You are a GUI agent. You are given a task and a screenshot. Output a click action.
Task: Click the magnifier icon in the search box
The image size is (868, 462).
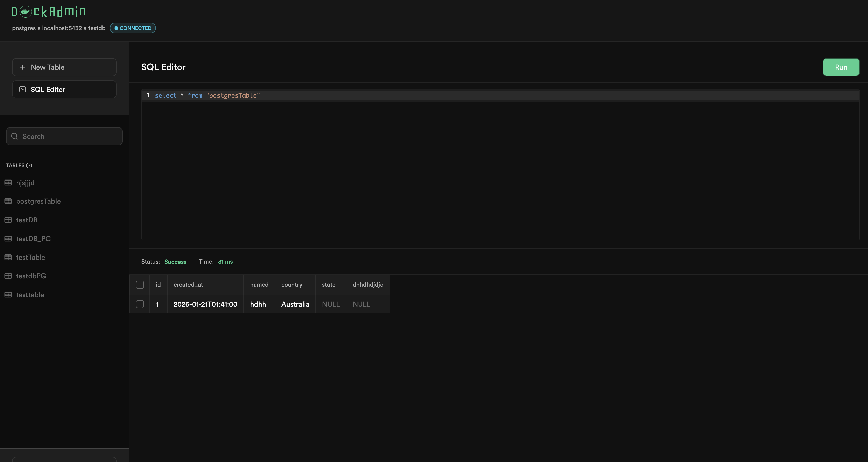point(14,136)
